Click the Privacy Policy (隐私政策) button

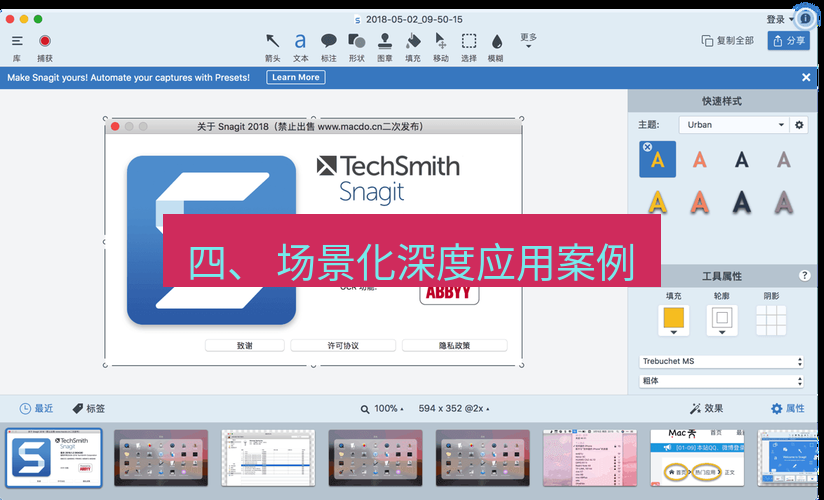pyautogui.click(x=455, y=345)
